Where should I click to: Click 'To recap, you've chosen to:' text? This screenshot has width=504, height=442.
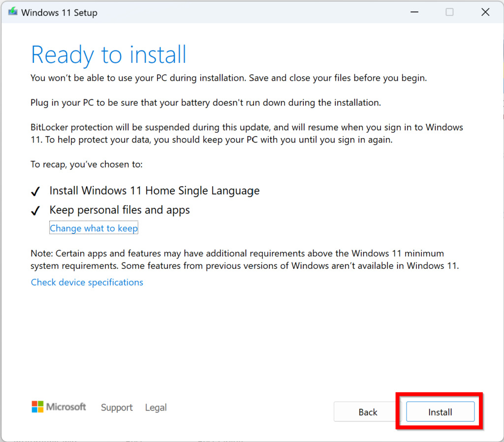(87, 164)
